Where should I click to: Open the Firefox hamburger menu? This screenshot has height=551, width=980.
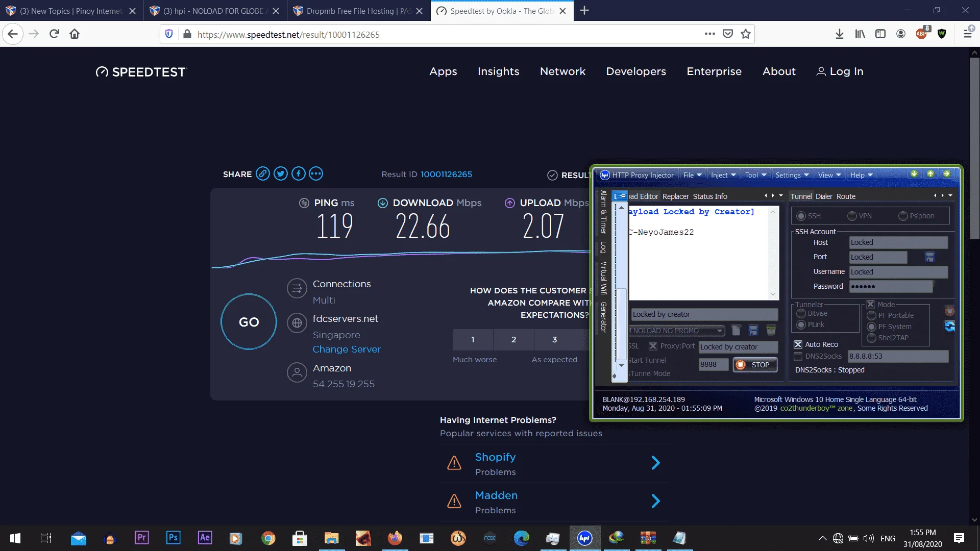968,34
